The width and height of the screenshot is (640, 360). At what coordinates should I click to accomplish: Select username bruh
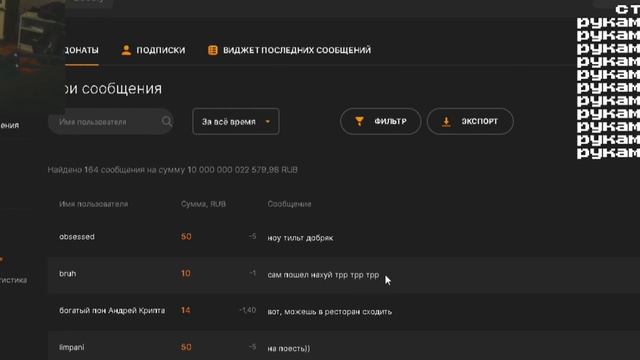[67, 273]
